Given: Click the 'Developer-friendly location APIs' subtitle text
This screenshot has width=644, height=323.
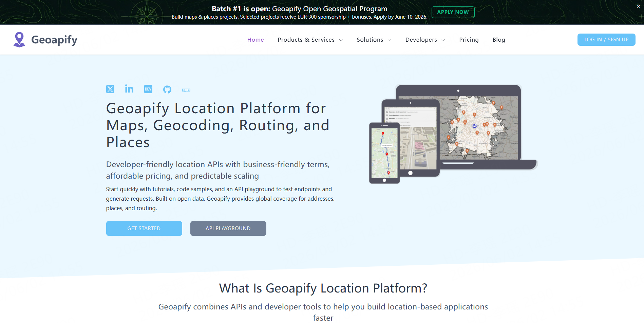Looking at the screenshot, I should [218, 170].
